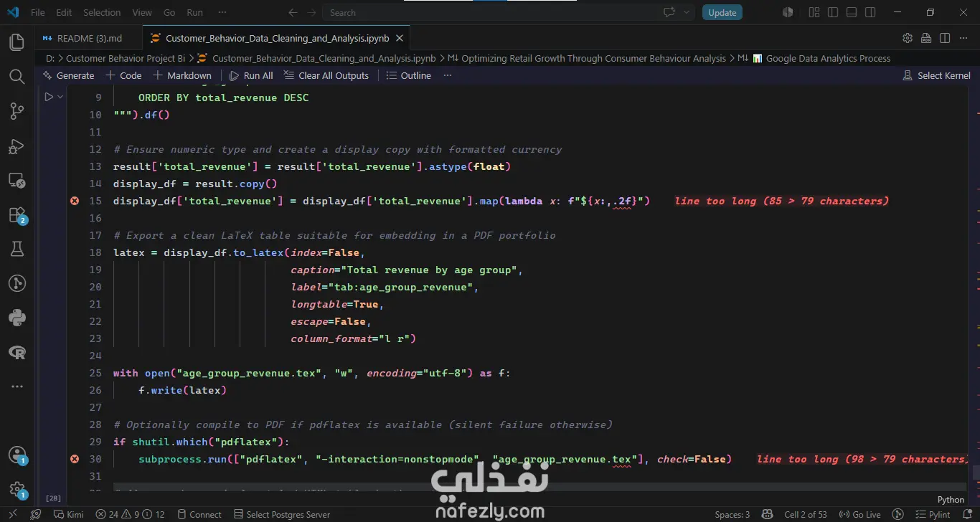
Task: Click Connect in status bar
Action: (199, 514)
